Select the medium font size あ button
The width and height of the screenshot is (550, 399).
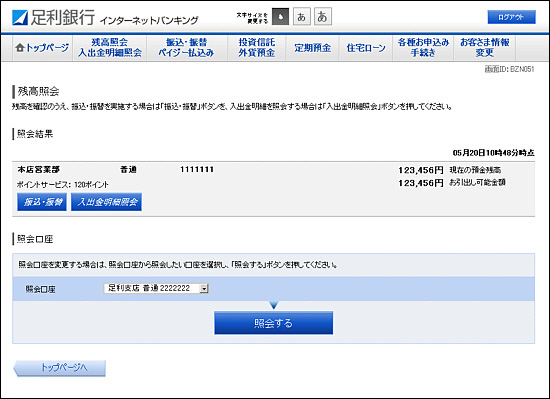(x=302, y=17)
